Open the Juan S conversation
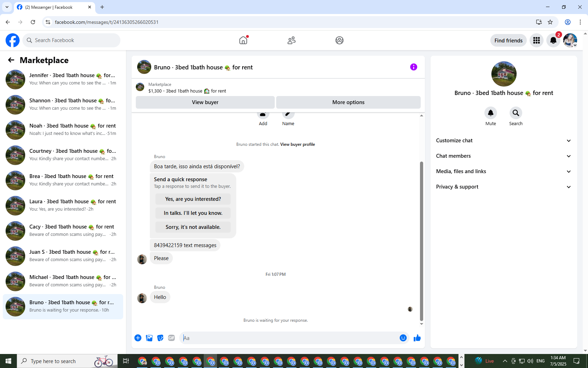This screenshot has height=368, width=588. coord(63,256)
